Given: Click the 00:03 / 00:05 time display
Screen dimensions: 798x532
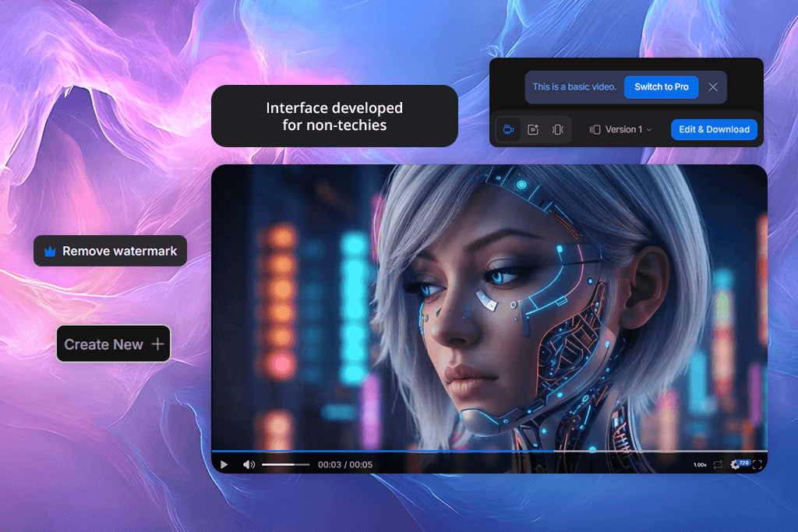Looking at the screenshot, I should pyautogui.click(x=345, y=464).
